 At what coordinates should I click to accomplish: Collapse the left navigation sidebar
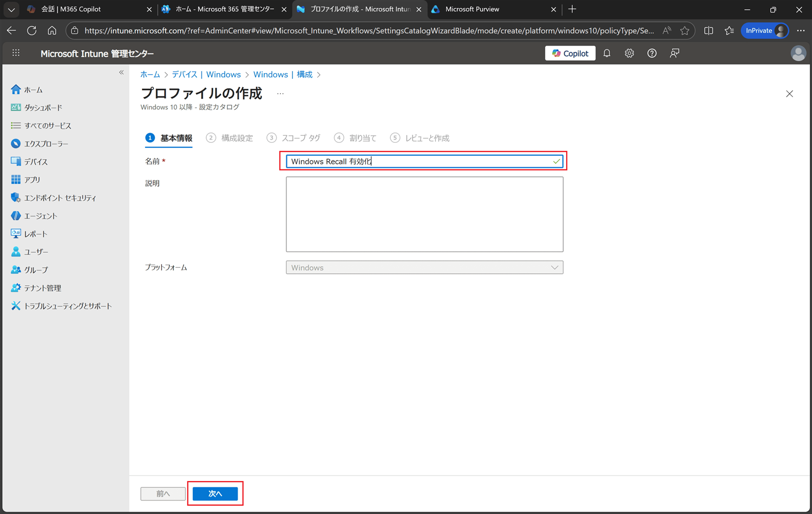click(x=121, y=72)
